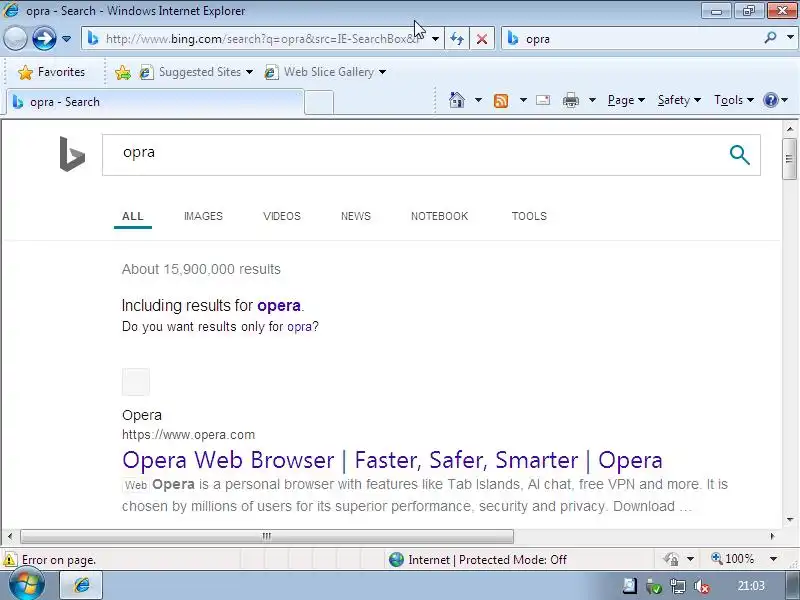Show results only for opra link
This screenshot has width=800, height=600.
point(299,327)
